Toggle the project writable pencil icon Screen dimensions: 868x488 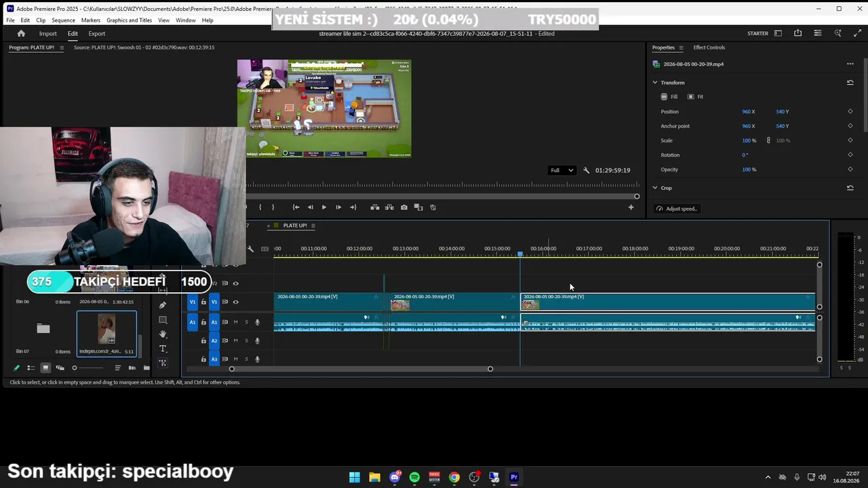[16, 368]
